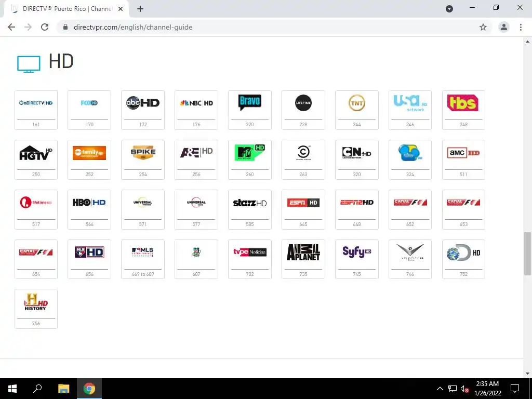Image resolution: width=532 pixels, height=399 pixels.
Task: Open the Chrome profile avatar menu
Action: [x=504, y=27]
